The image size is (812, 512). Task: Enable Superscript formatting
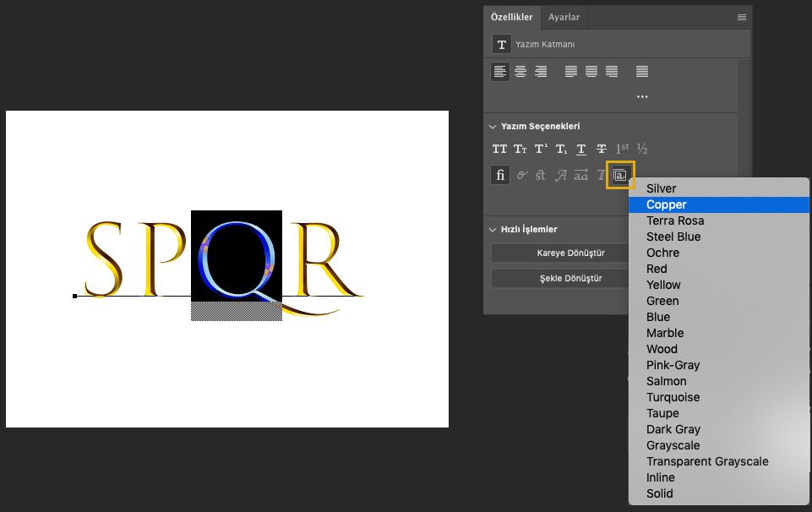pos(540,149)
